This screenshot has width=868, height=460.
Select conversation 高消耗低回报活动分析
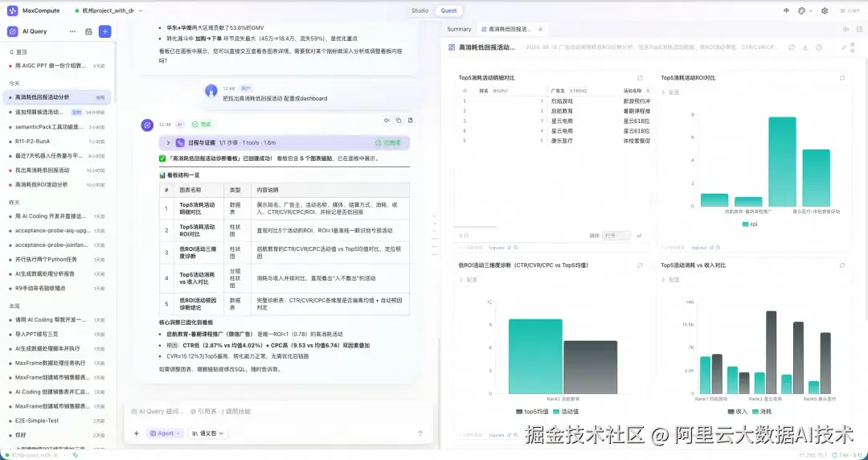tap(57, 97)
